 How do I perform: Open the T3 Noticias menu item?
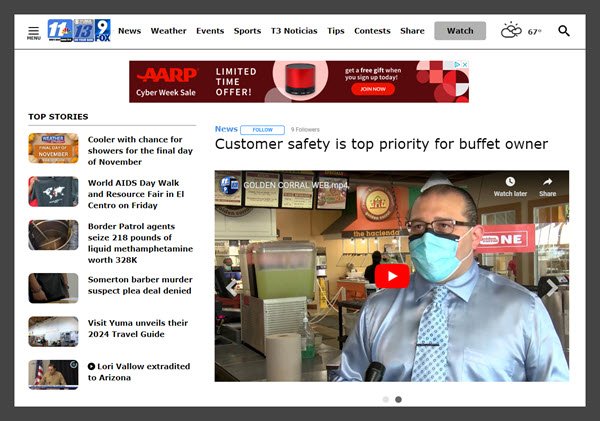coord(294,31)
